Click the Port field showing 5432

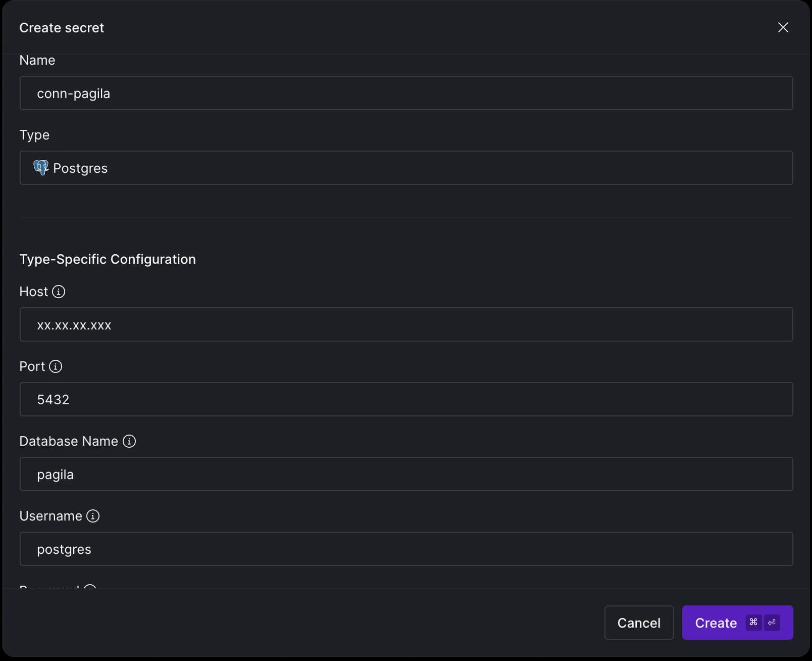406,399
